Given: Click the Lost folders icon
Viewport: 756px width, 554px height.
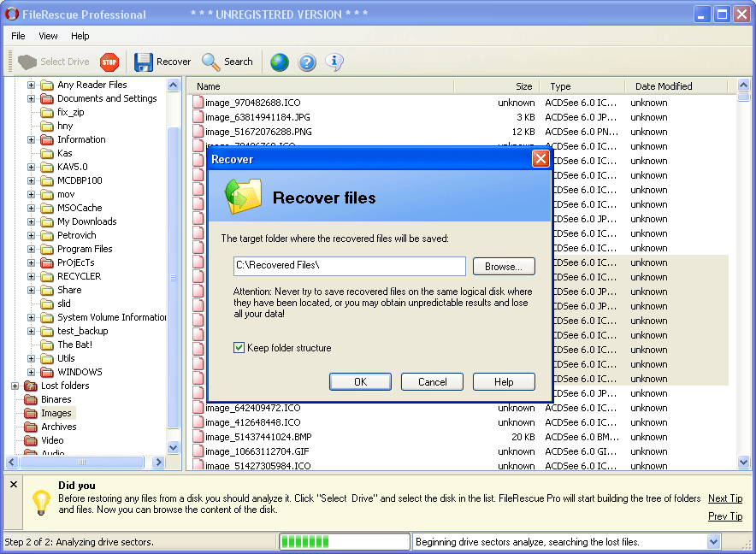Looking at the screenshot, I should point(31,386).
